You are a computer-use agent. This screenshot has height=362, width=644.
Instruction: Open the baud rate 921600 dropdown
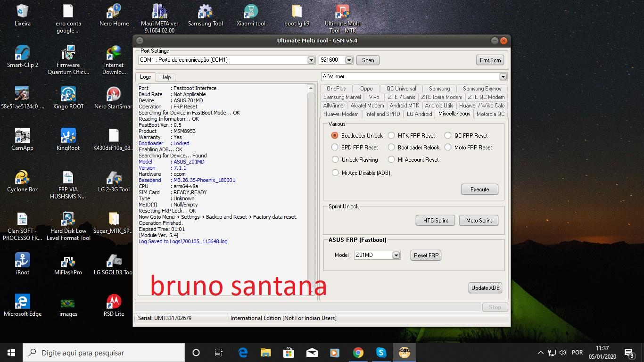(349, 60)
